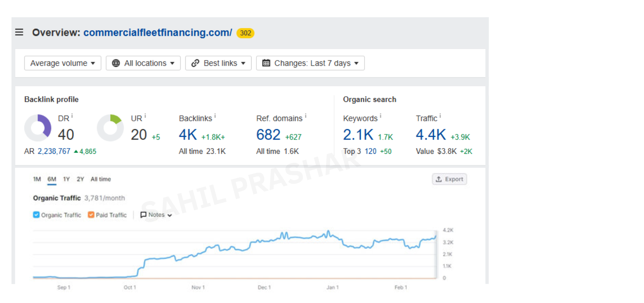Click the Export button

[449, 179]
